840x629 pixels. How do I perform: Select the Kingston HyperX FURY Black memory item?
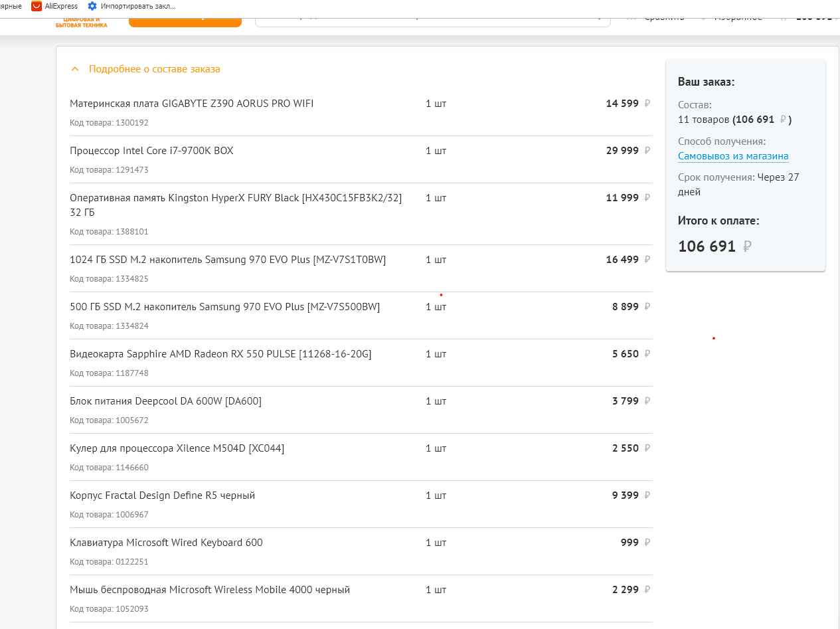pos(236,205)
